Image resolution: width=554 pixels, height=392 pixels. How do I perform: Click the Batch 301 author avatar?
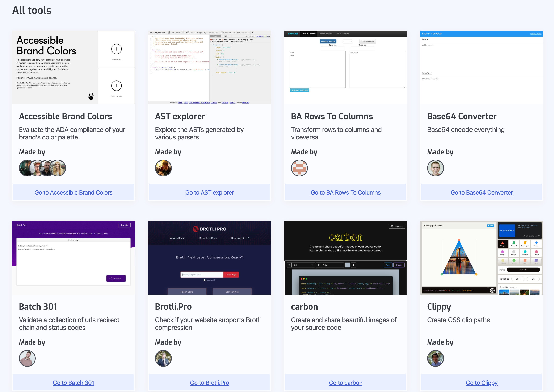27,358
